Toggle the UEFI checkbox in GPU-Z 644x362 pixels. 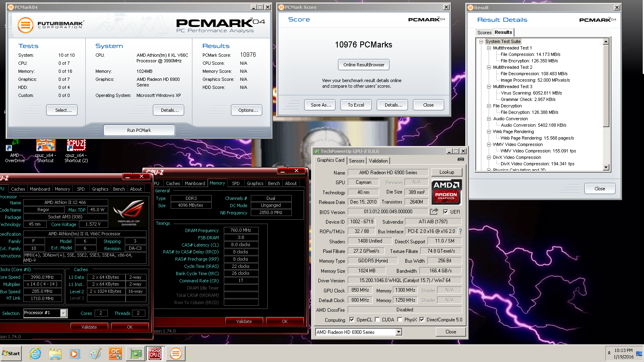point(446,212)
